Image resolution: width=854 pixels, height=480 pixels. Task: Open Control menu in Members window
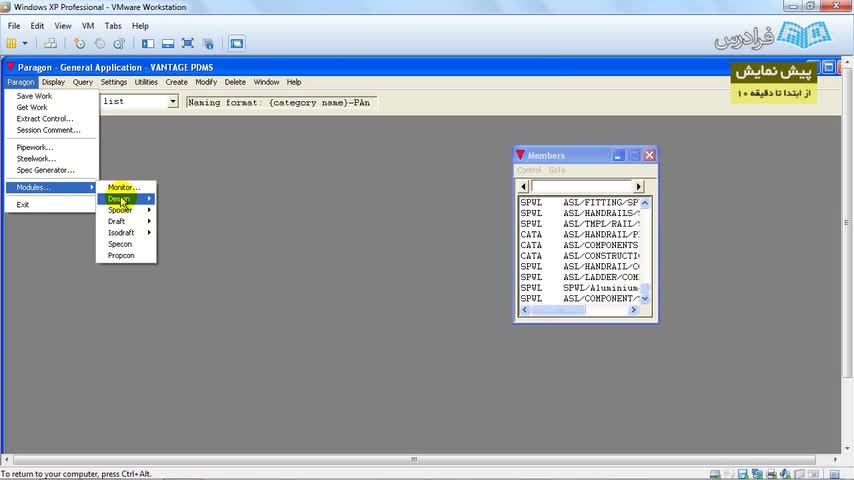[529, 171]
